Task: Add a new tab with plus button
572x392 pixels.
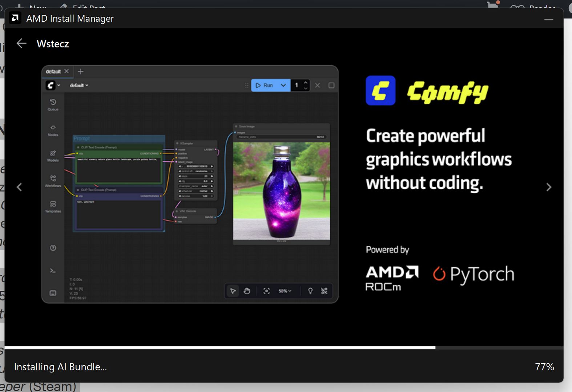Action: pyautogui.click(x=81, y=72)
